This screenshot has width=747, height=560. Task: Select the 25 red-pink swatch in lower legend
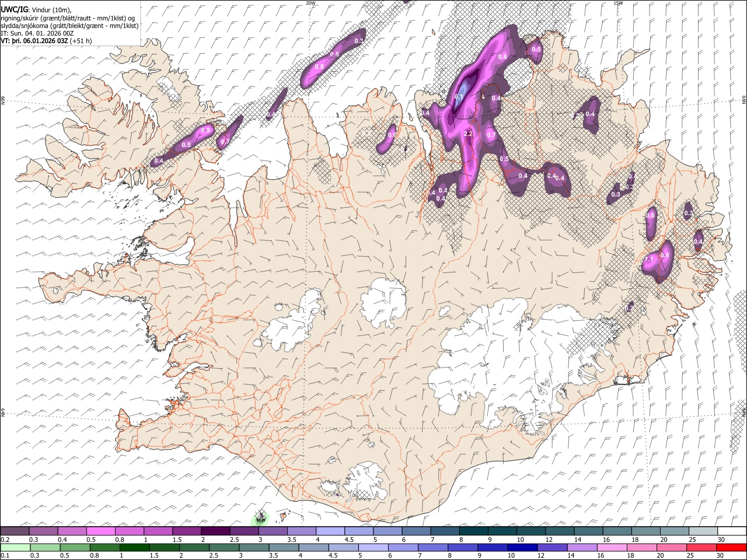click(x=702, y=547)
